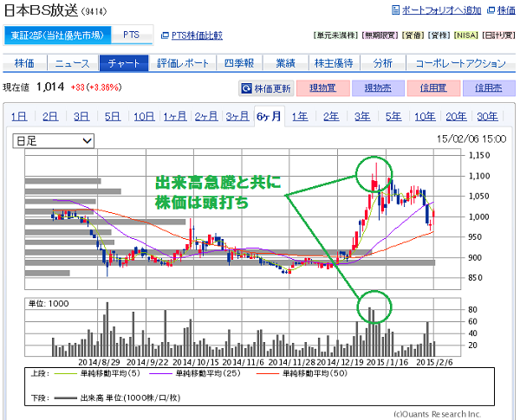Click the 信用売 button
The image size is (520, 420).
(x=489, y=88)
